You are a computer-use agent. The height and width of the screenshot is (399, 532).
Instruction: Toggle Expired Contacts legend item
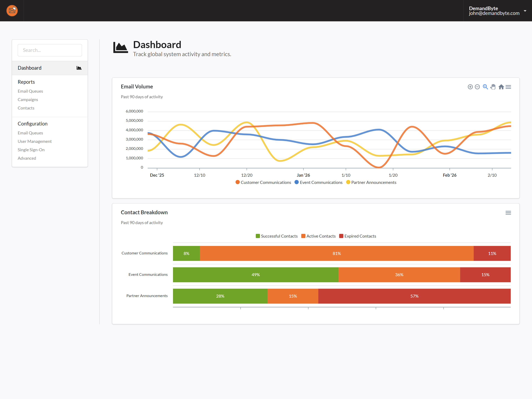(x=360, y=236)
